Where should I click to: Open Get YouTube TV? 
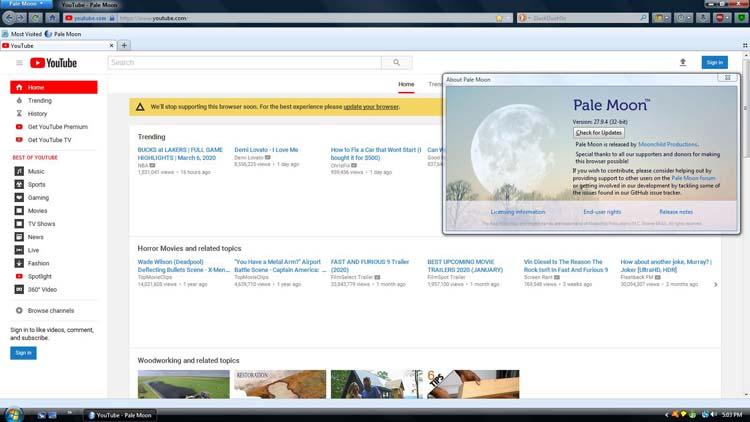point(49,140)
